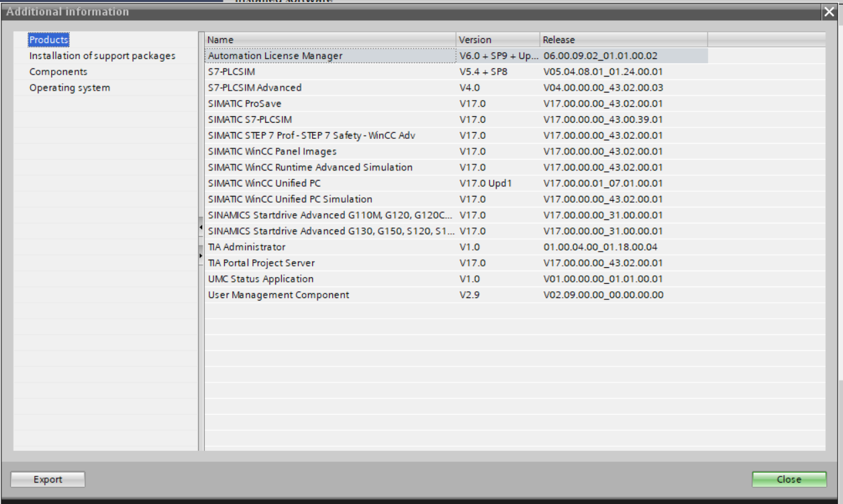Screen dimensions: 843x504
Task: Click release V04.00.00.00_43.02.00.03 cell
Action: pos(624,88)
